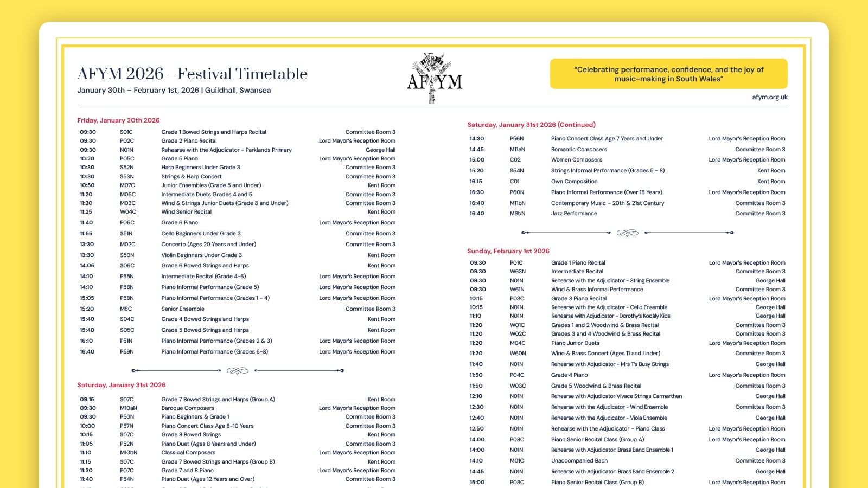Click the flourish divider above Sunday's heading
This screenshot has height=488, width=868.
click(x=628, y=233)
